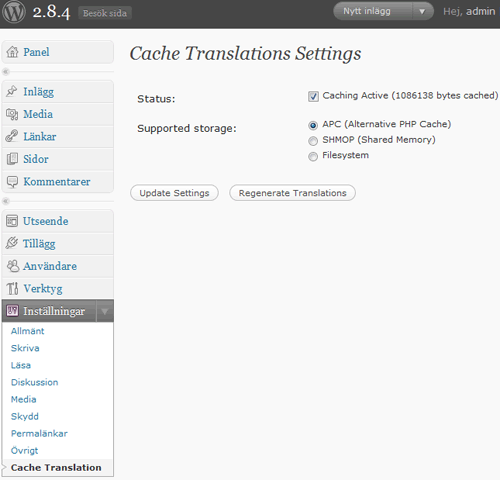The image size is (500, 480).
Task: Click the Tillägg plug icon
Action: pos(12,243)
